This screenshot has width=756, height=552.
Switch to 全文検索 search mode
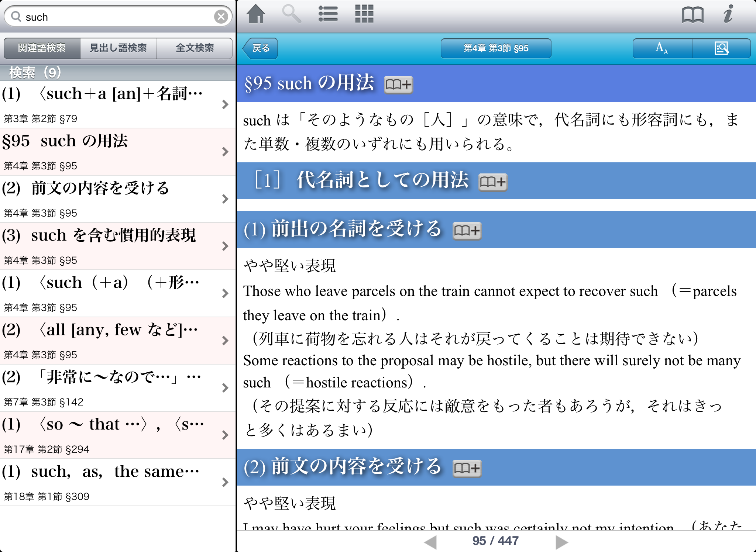195,48
